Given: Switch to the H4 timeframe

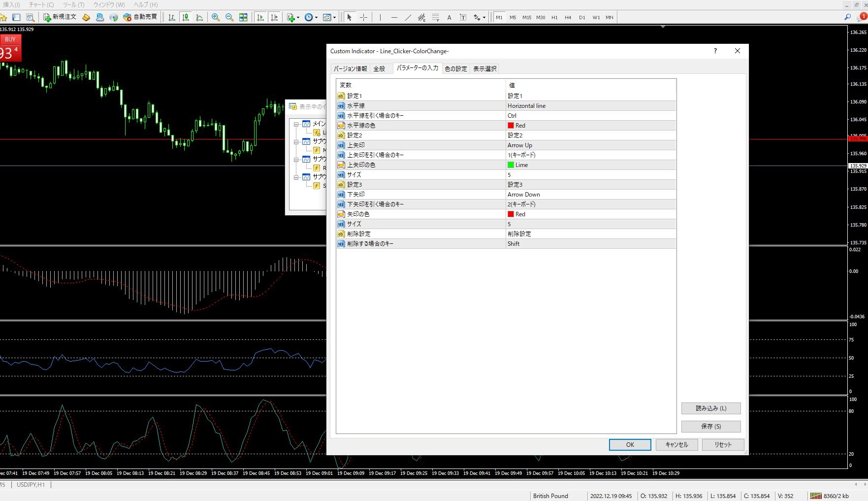Looking at the screenshot, I should 568,17.
